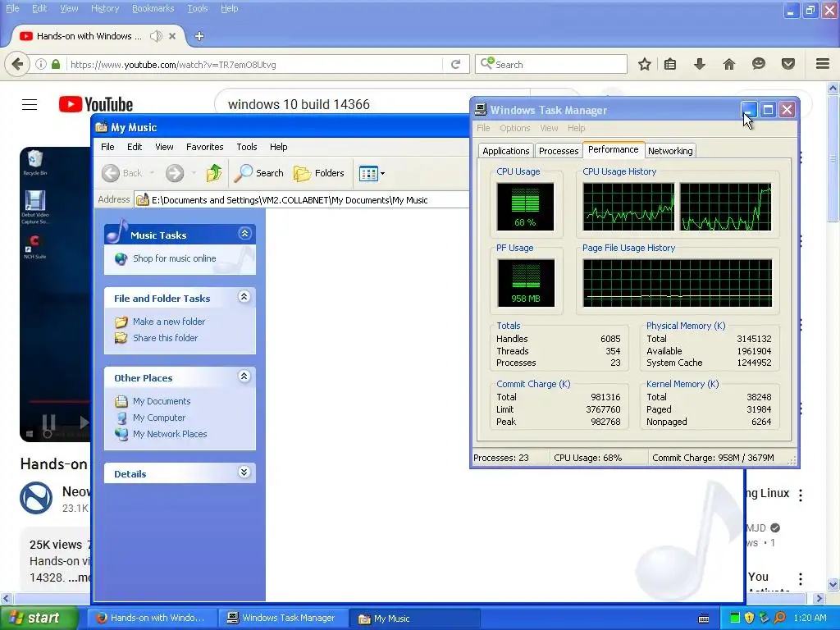Click the Windows Start button
This screenshot has width=840, height=630.
[39, 618]
